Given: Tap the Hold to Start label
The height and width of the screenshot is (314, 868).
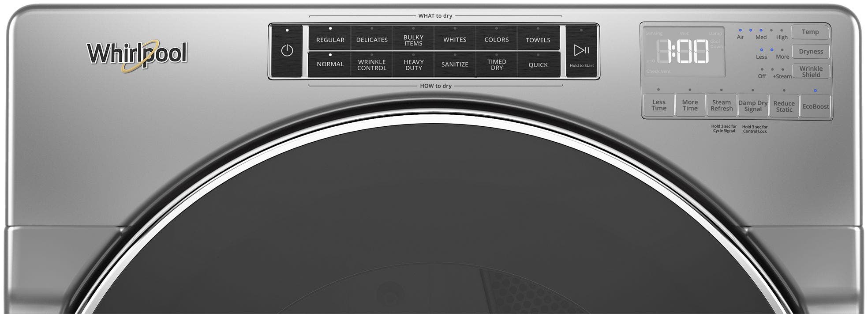Looking at the screenshot, I should (x=581, y=66).
